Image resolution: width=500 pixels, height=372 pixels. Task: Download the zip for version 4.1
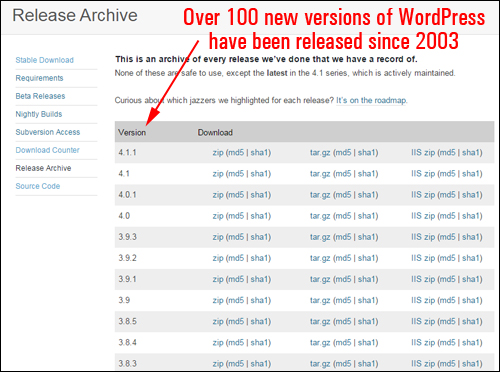(218, 174)
